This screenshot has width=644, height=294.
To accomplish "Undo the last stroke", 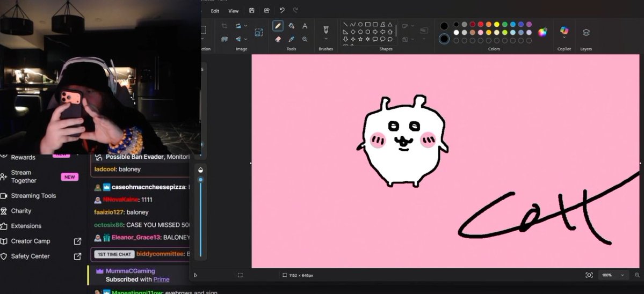I will [x=282, y=11].
